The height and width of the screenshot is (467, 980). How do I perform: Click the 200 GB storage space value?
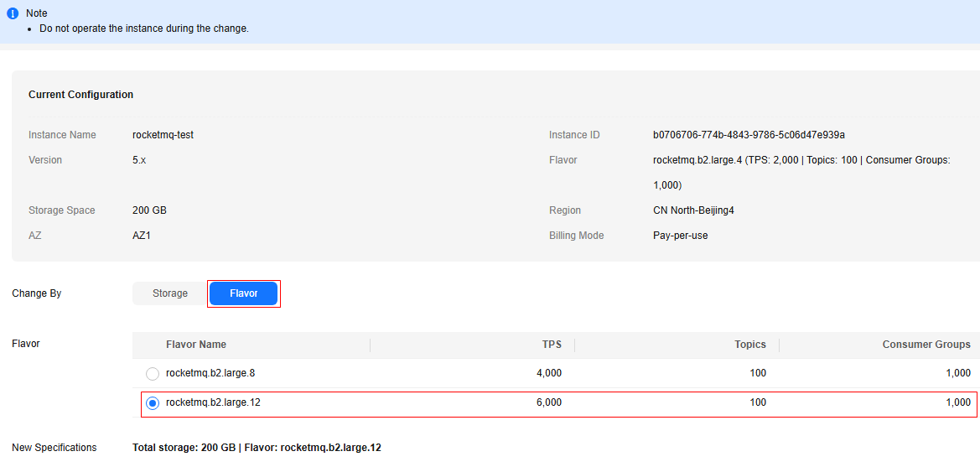tap(149, 210)
